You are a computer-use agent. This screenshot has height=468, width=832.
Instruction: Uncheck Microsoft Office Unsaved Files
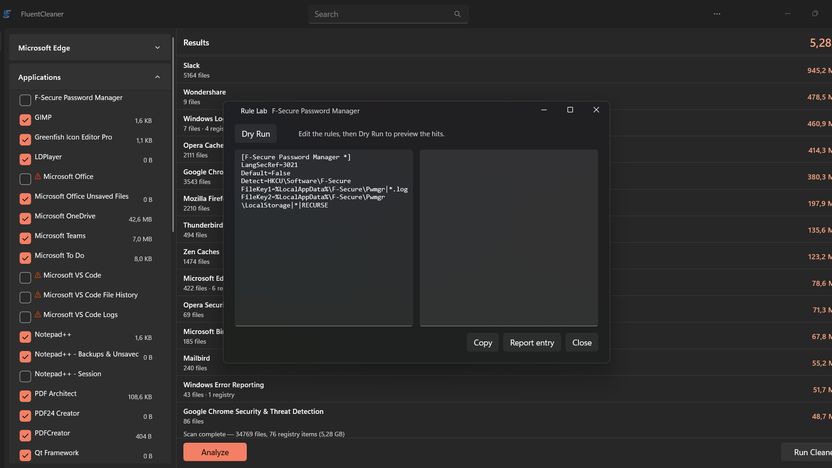point(25,198)
